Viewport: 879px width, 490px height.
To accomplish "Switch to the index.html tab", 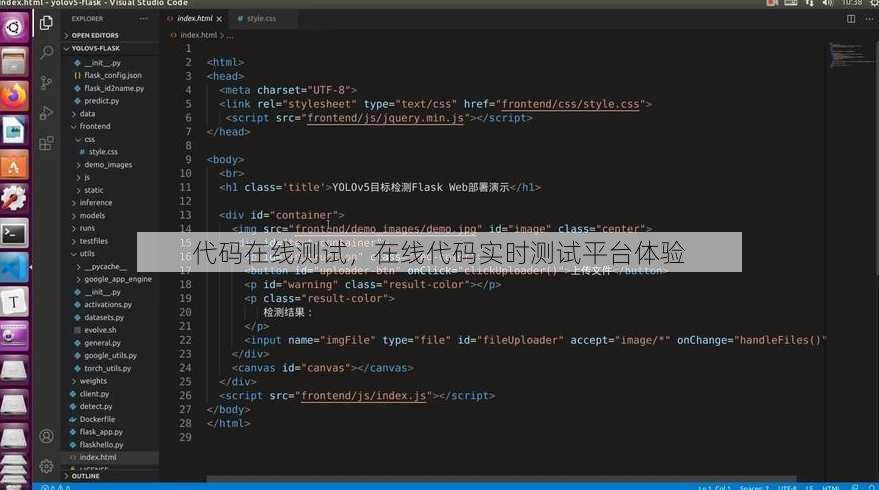I will 194,19.
